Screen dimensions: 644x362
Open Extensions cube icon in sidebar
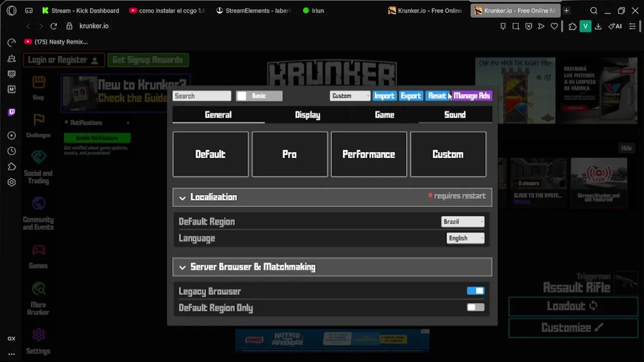pyautogui.click(x=12, y=166)
